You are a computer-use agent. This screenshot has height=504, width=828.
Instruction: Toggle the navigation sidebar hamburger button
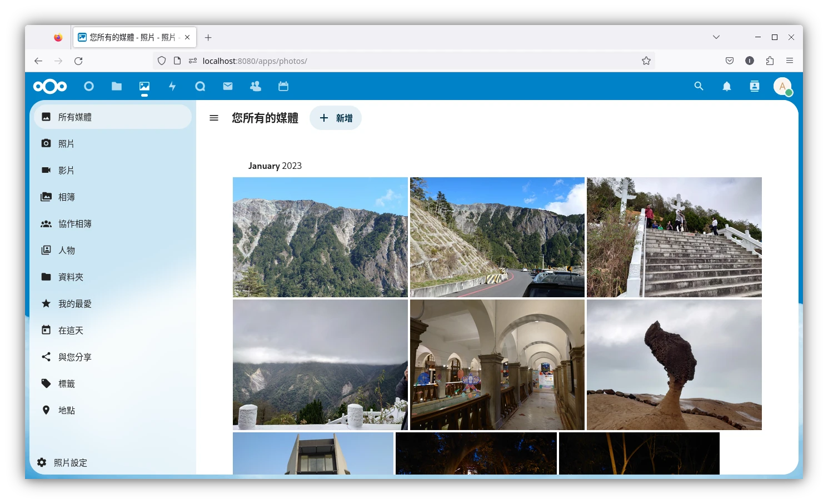click(214, 118)
